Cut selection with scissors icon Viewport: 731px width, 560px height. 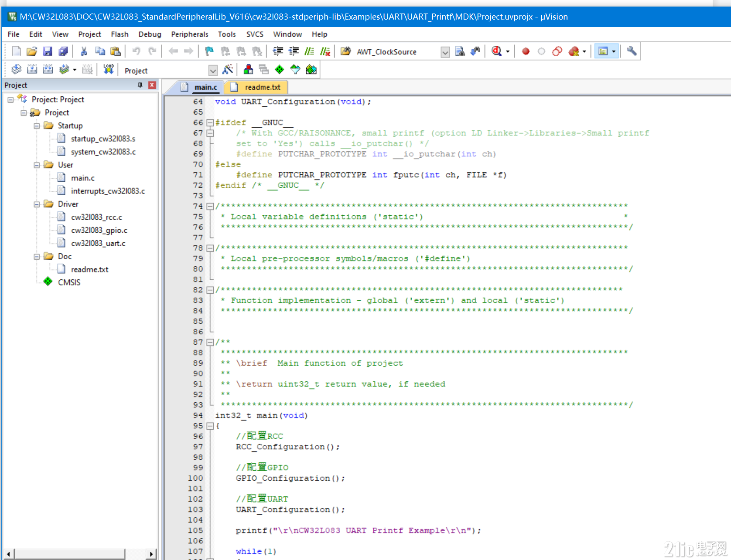pos(84,51)
